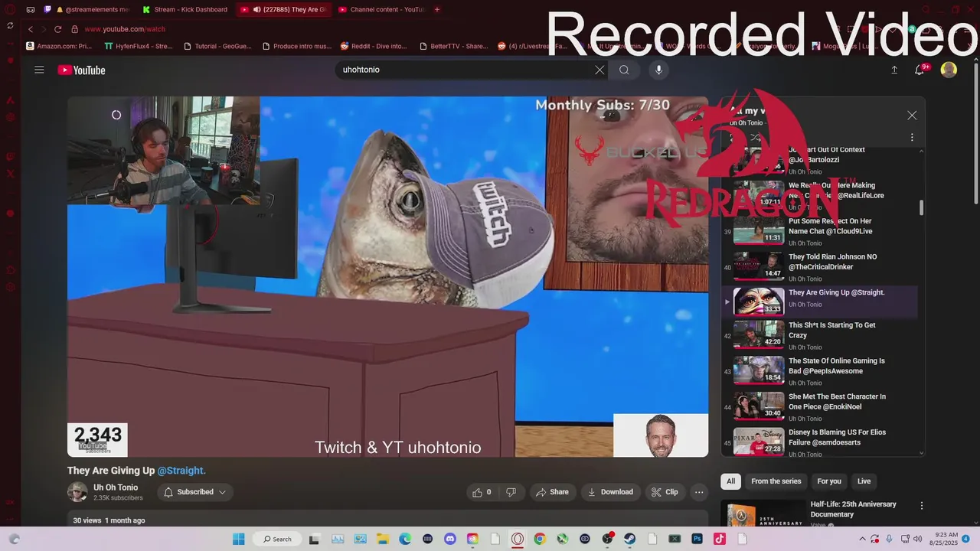Open the Tutorial - GeoGuessr bookmark
This screenshot has width=980, height=551.
[217, 46]
